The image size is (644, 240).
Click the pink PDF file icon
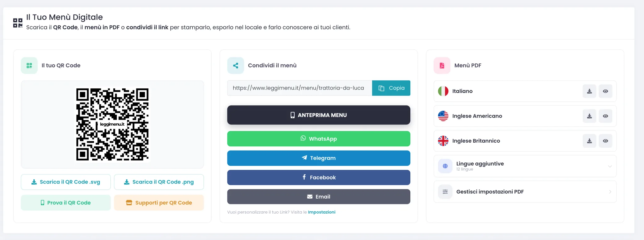[442, 65]
